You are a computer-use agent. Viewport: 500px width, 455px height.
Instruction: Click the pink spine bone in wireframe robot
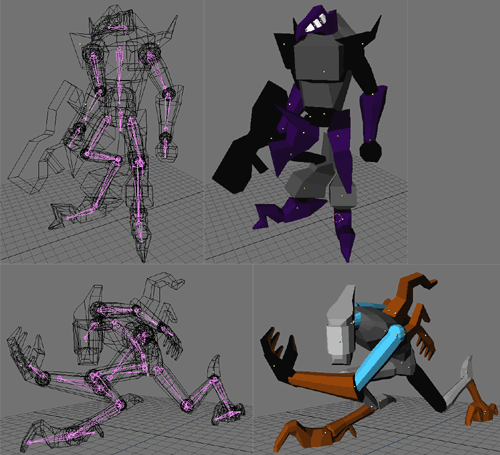(x=119, y=87)
